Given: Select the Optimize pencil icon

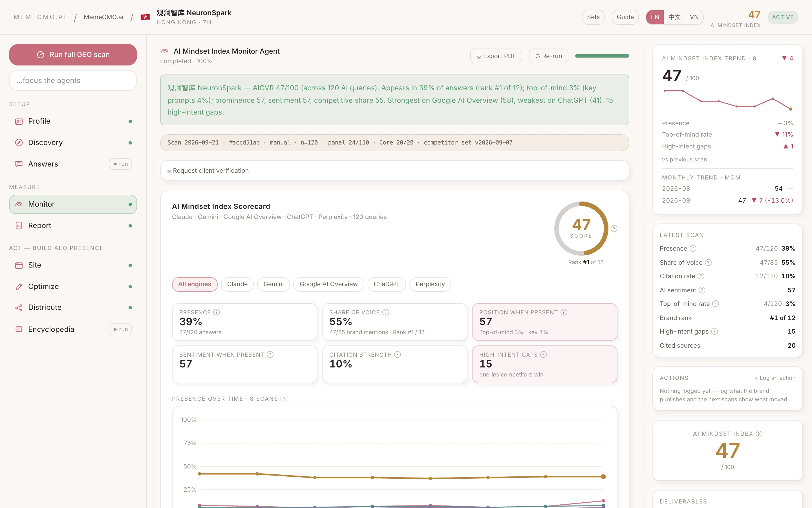Looking at the screenshot, I should click(x=19, y=286).
